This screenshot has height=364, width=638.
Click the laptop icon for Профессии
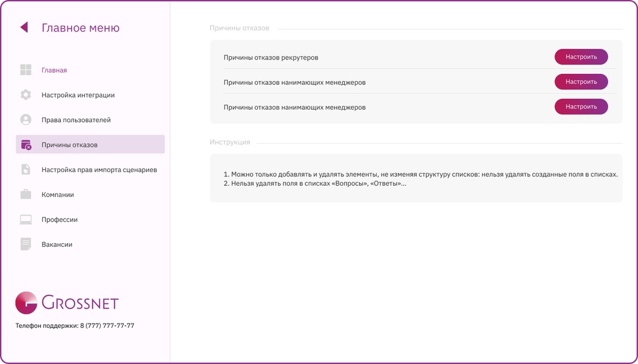[26, 220]
